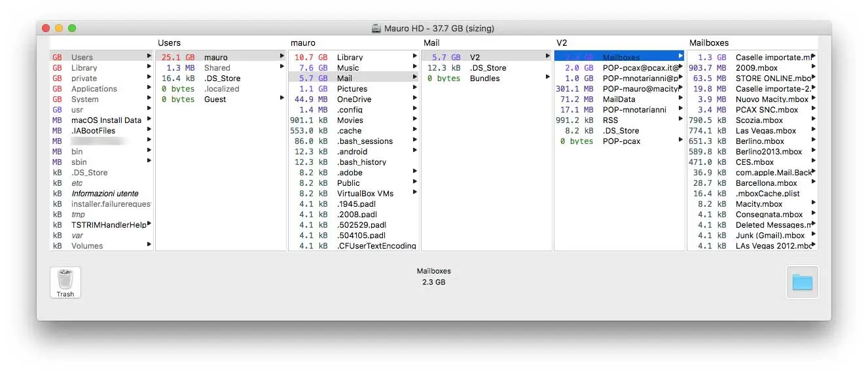The width and height of the screenshot is (868, 373).
Task: Select the System folder row
Action: click(x=101, y=99)
